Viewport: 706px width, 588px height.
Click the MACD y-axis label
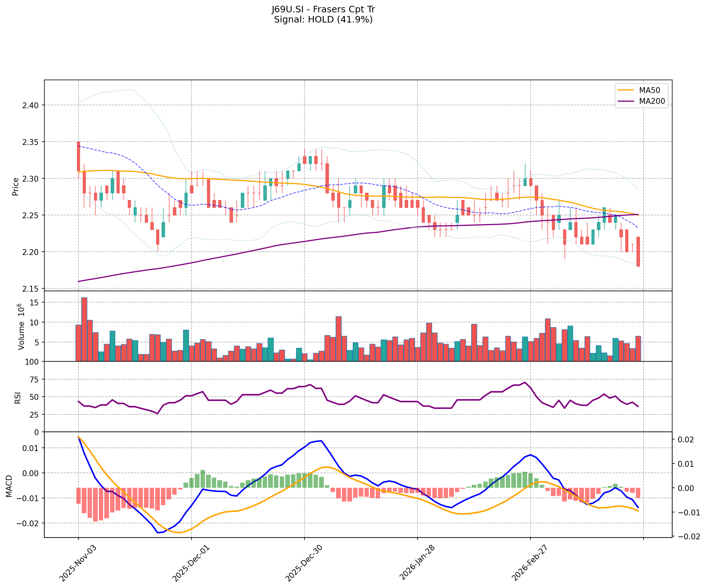tap(9, 486)
